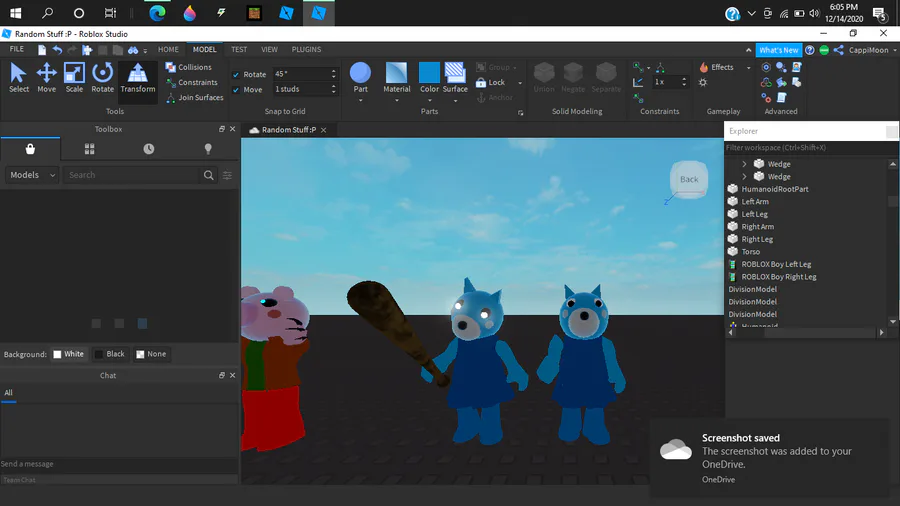
Task: Open the Effects gameplay menu
Action: tap(717, 67)
